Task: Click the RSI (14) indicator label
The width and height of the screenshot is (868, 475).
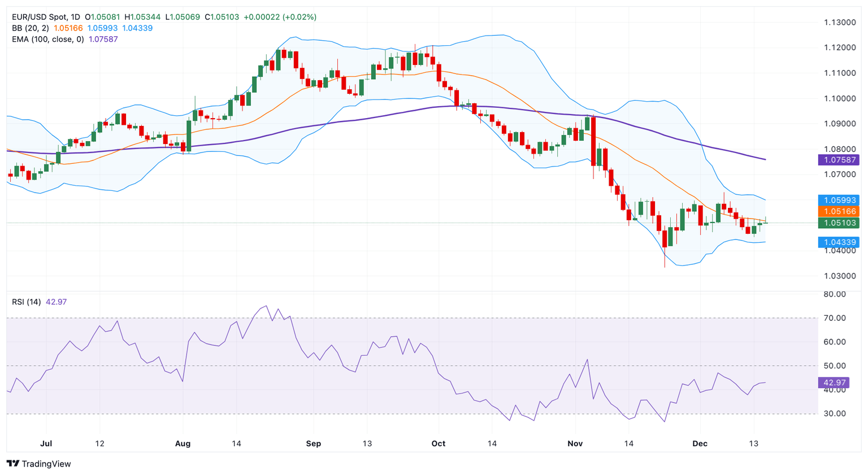Action: tap(27, 302)
